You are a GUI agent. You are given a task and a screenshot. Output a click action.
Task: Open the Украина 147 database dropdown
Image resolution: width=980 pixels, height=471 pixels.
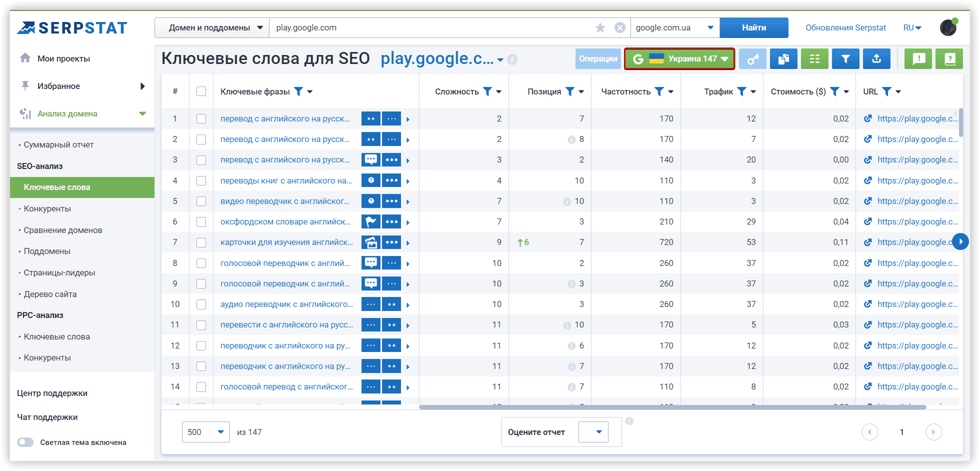pos(679,59)
